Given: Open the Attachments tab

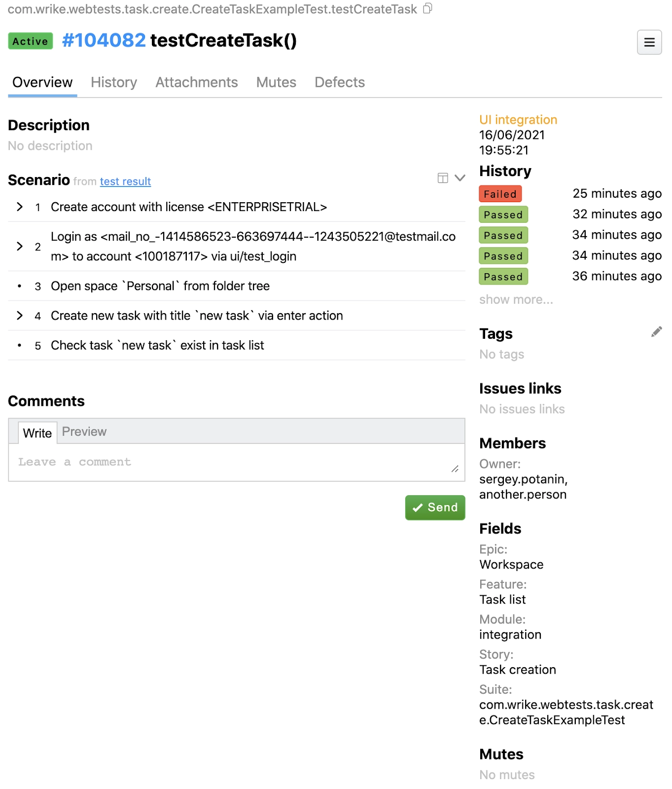Looking at the screenshot, I should (x=196, y=82).
